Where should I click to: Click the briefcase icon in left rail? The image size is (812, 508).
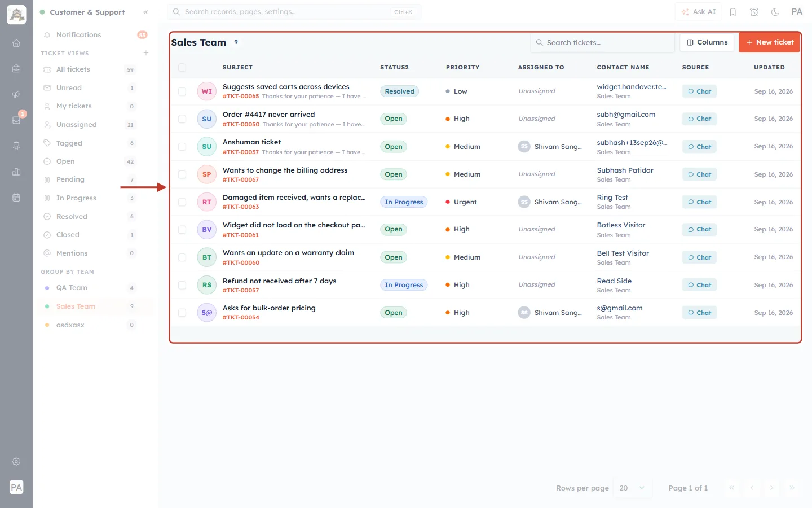(x=16, y=69)
